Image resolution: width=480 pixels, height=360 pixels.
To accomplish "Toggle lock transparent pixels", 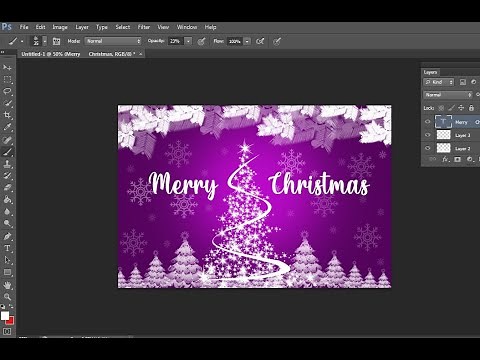I will coord(441,108).
